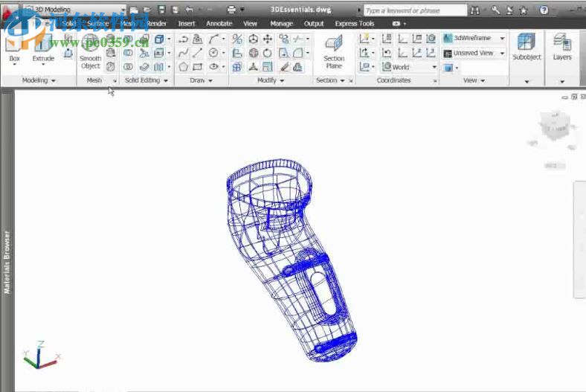The image size is (586, 392).
Task: Click the UCS Previous icon in Coordinates
Action: pos(387,53)
